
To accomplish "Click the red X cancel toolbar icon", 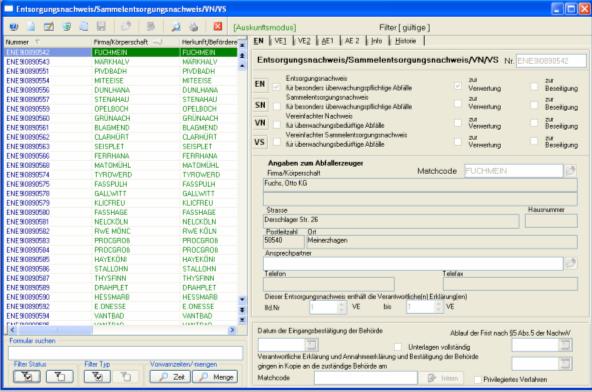I will 218,26.
